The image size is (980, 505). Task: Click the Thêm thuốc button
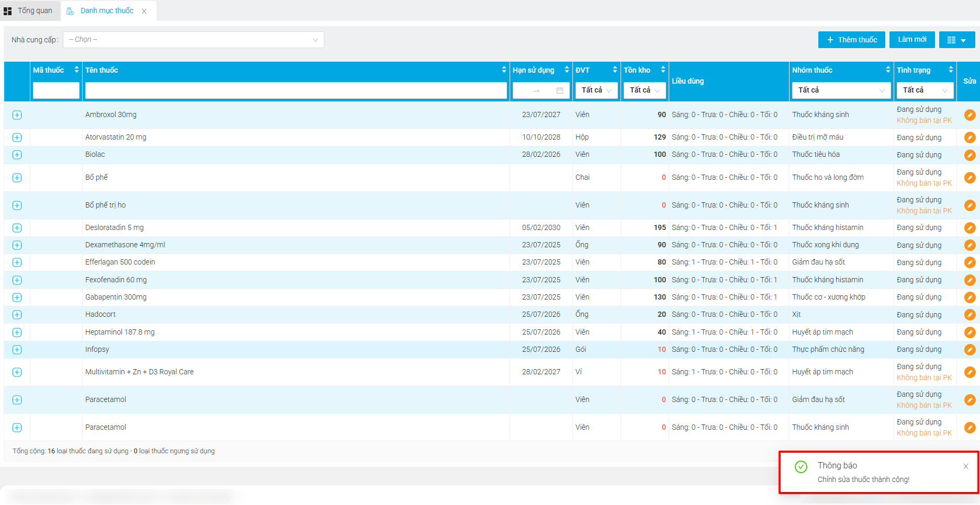(852, 40)
